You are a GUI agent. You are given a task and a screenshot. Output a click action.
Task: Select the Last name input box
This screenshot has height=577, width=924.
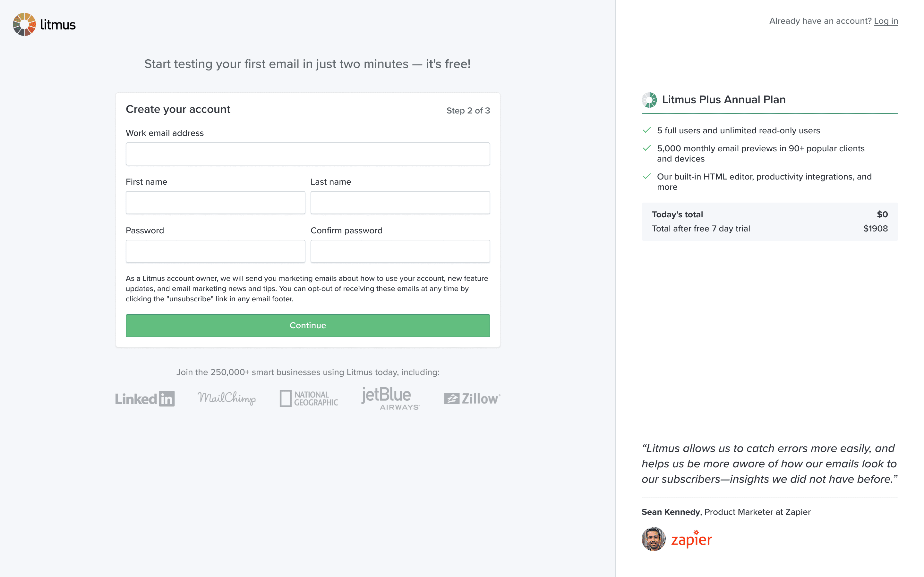(x=400, y=203)
